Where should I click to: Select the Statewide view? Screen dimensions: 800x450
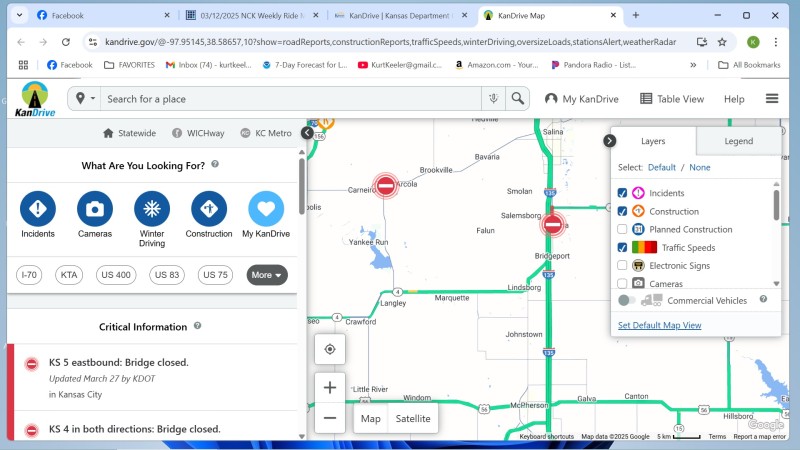tap(129, 133)
